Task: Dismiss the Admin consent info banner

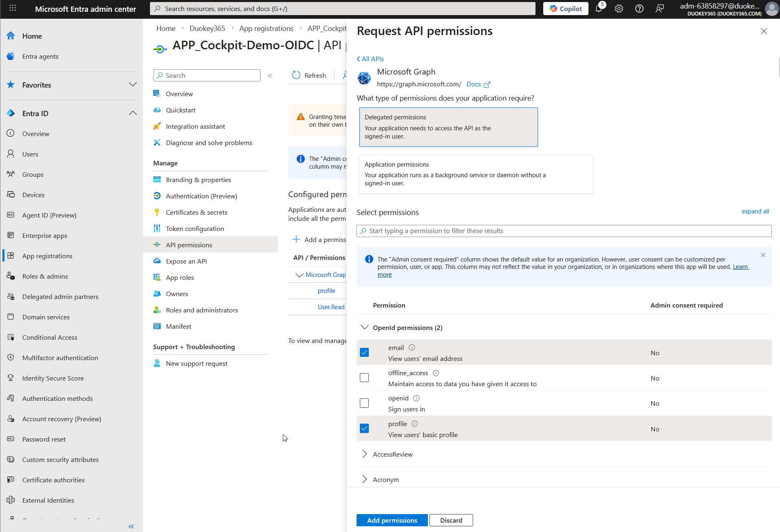Action: coord(763,255)
